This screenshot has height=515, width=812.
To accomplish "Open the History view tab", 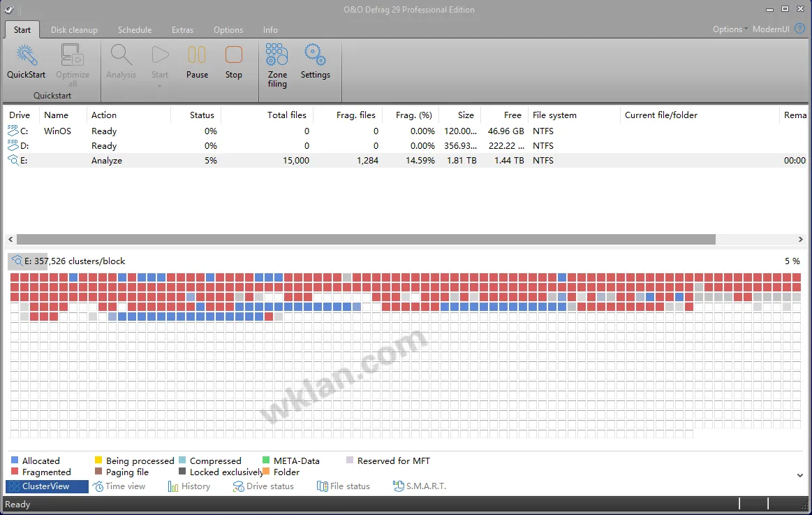I will pyautogui.click(x=189, y=486).
